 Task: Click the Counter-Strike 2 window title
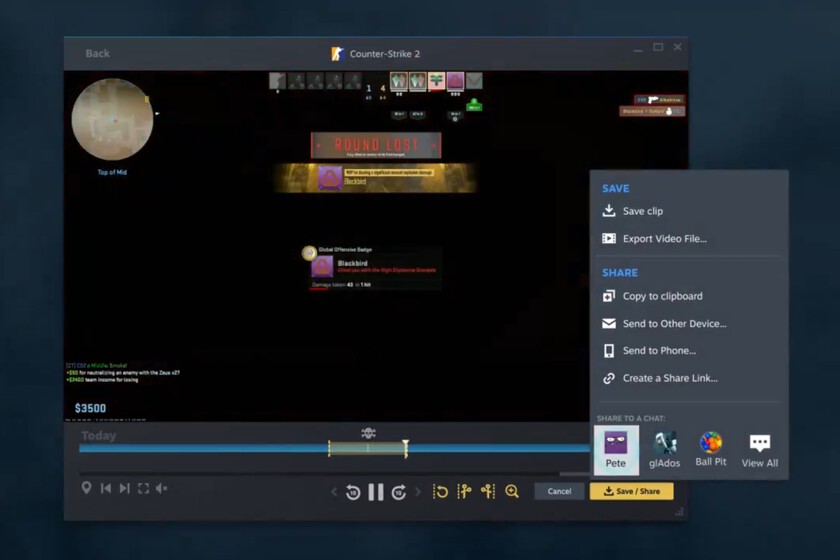coord(385,54)
